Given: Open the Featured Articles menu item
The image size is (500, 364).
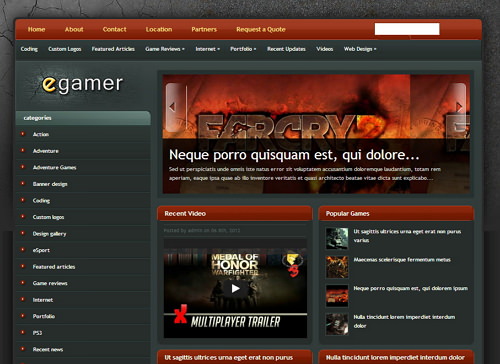Looking at the screenshot, I should tap(113, 49).
